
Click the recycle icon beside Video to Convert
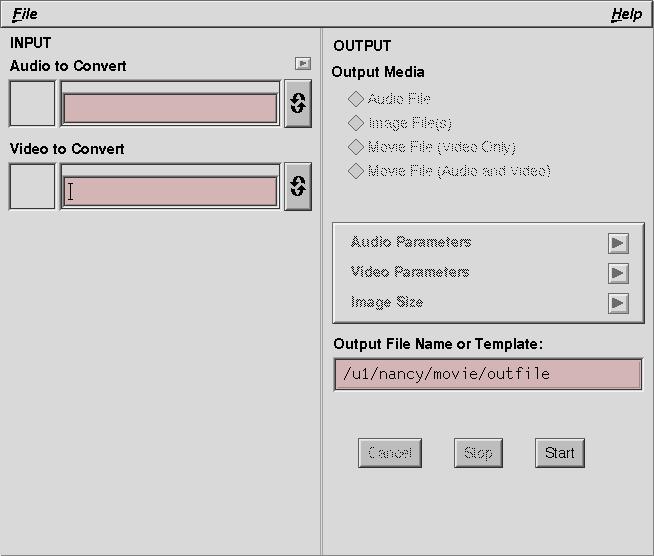[298, 186]
